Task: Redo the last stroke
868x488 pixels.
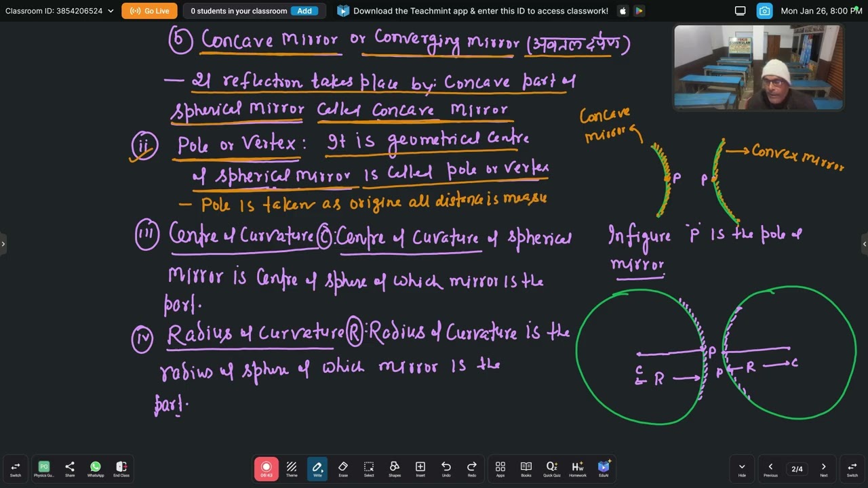Action: [472, 469]
